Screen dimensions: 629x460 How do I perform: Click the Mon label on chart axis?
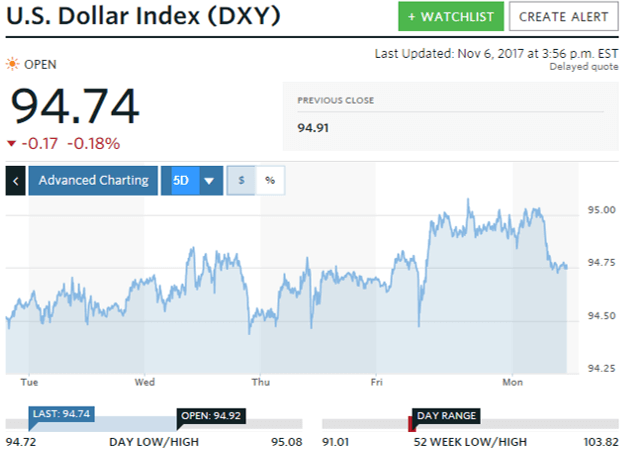pos(513,382)
